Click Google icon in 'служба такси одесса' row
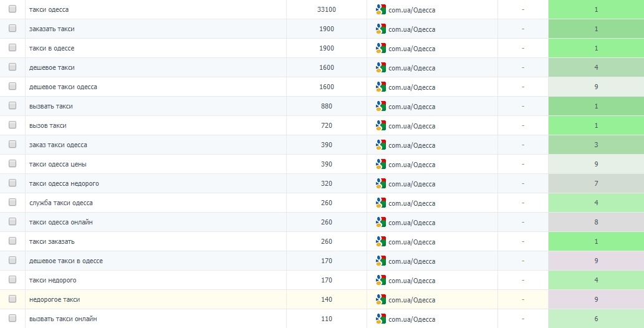Image resolution: width=644 pixels, height=328 pixels. tap(381, 203)
